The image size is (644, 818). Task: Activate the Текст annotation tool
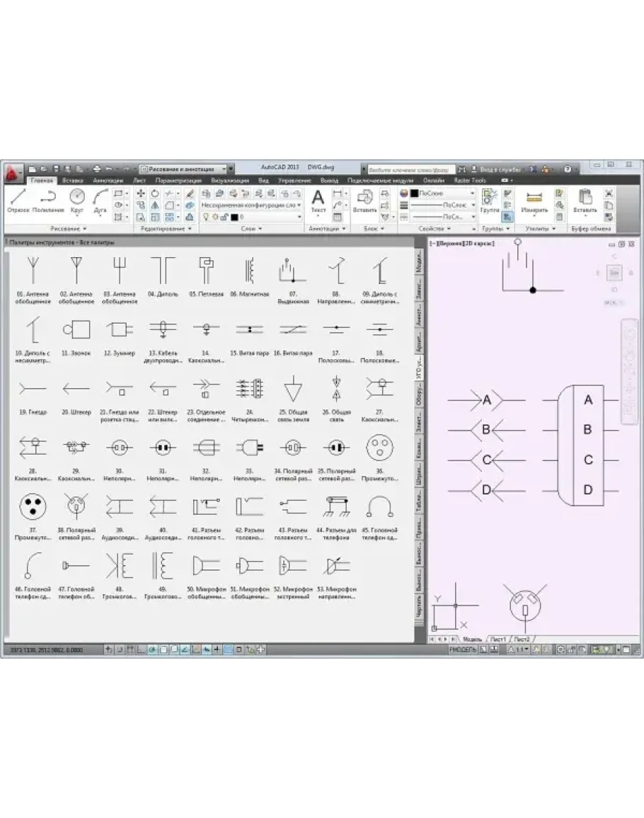tap(318, 201)
